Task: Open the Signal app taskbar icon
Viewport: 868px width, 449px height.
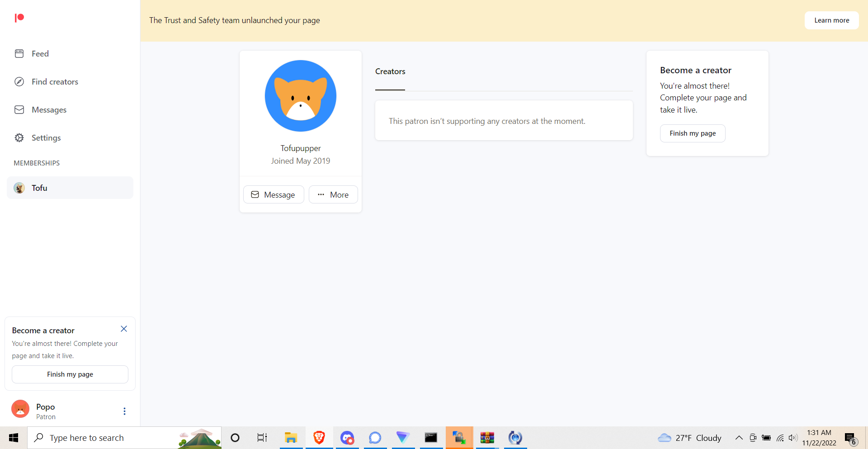Action: (x=375, y=438)
